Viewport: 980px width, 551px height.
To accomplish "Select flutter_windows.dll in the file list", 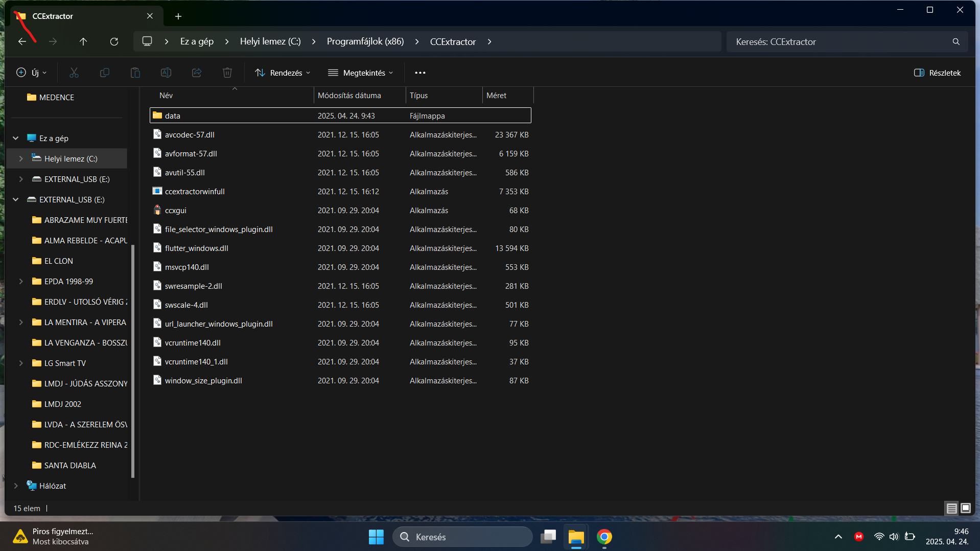I will pyautogui.click(x=340, y=248).
